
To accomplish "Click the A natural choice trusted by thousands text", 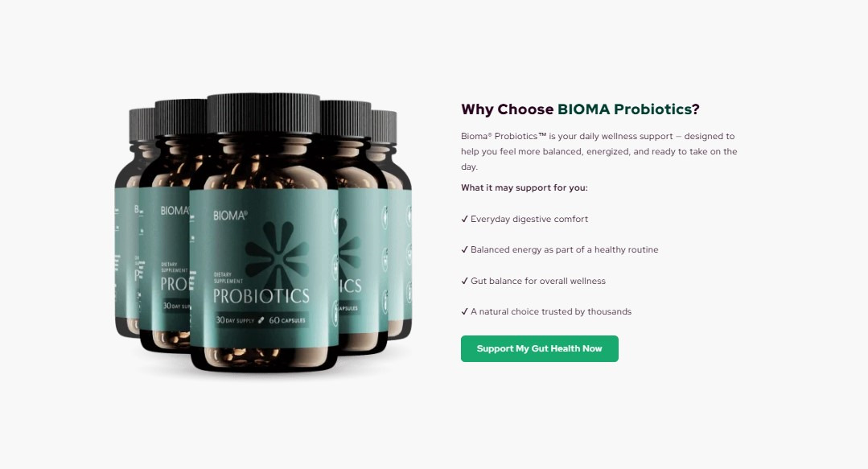I will 551,312.
